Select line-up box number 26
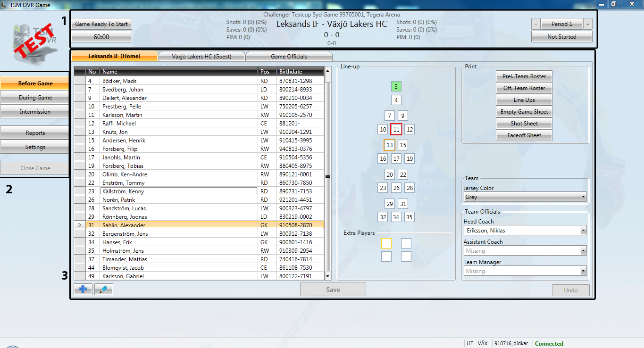Screen dimensions: 644x348 (396, 188)
